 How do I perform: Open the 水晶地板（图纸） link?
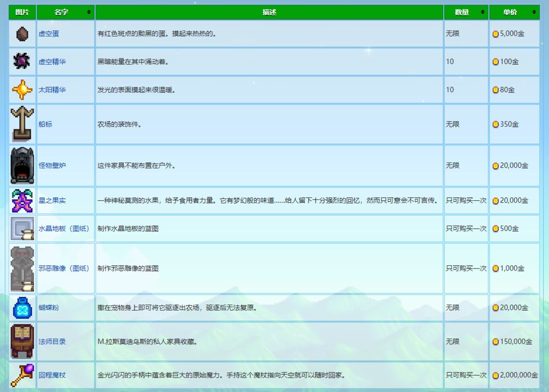pos(64,228)
